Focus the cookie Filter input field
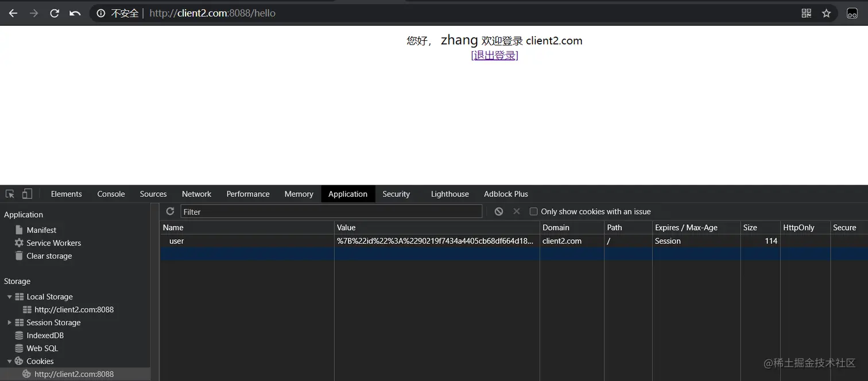The width and height of the screenshot is (868, 381). (x=331, y=211)
